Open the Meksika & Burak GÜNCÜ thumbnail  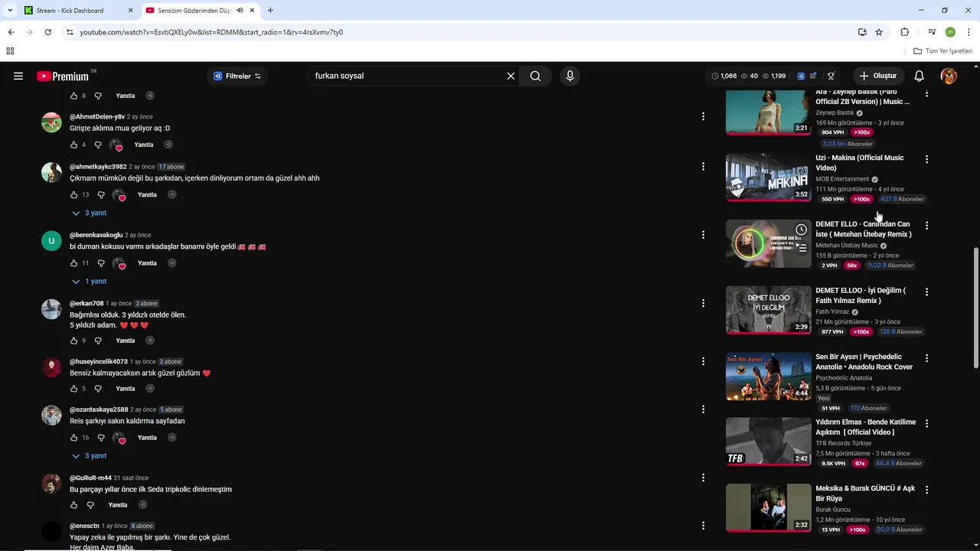tap(769, 507)
